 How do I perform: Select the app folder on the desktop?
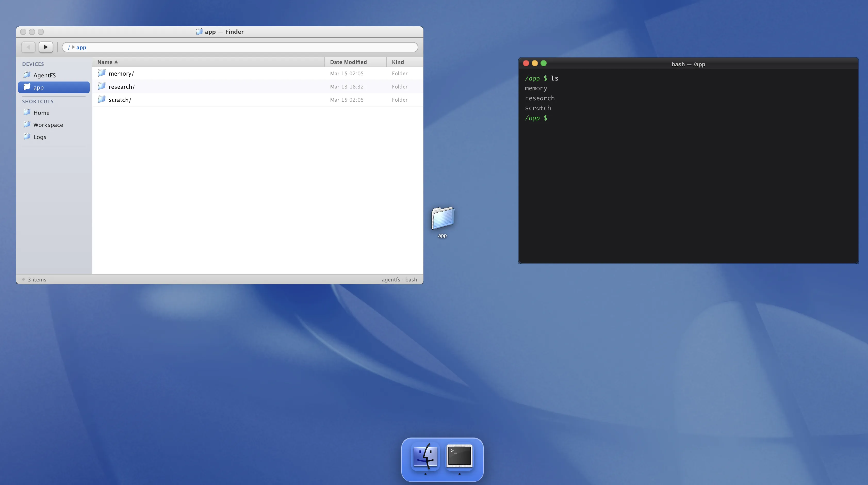443,219
